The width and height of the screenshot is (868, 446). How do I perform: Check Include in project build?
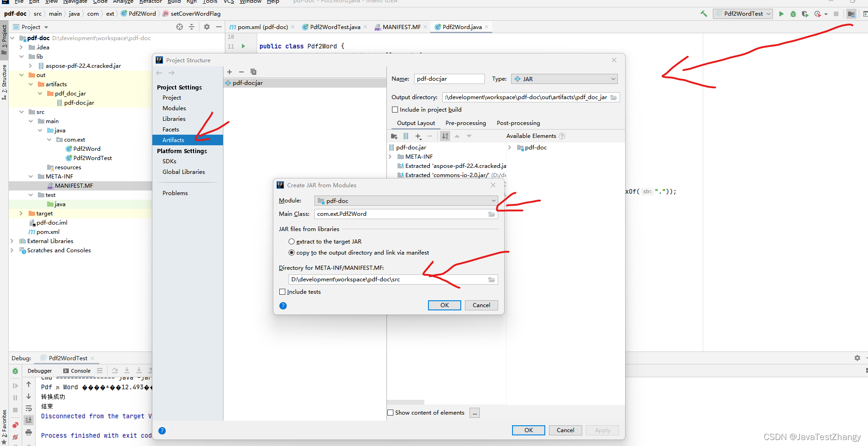click(x=395, y=110)
